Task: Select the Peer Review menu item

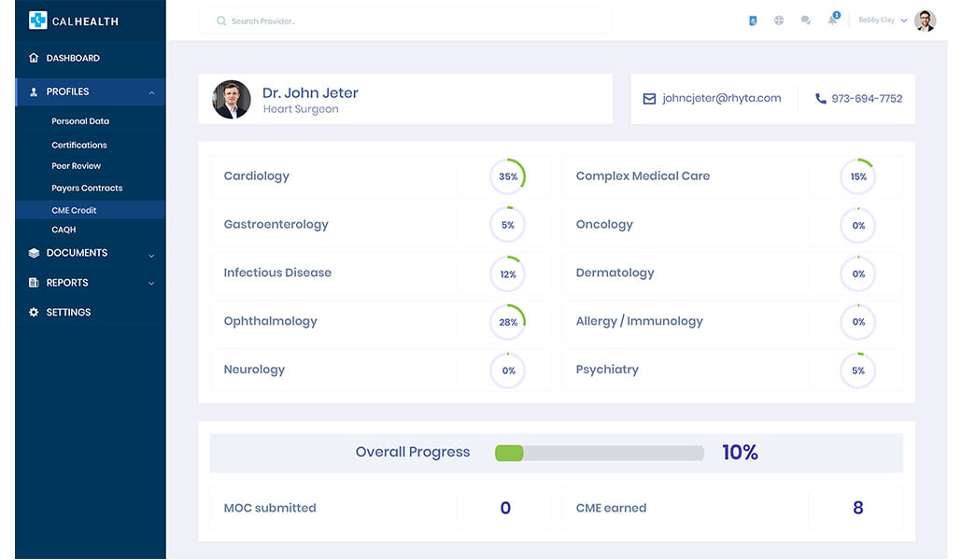Action: click(x=78, y=165)
